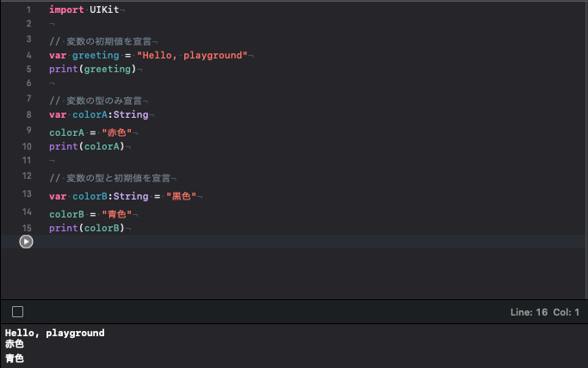This screenshot has height=368, width=588.
Task: Click line number 8 in the gutter
Action: tap(28, 114)
